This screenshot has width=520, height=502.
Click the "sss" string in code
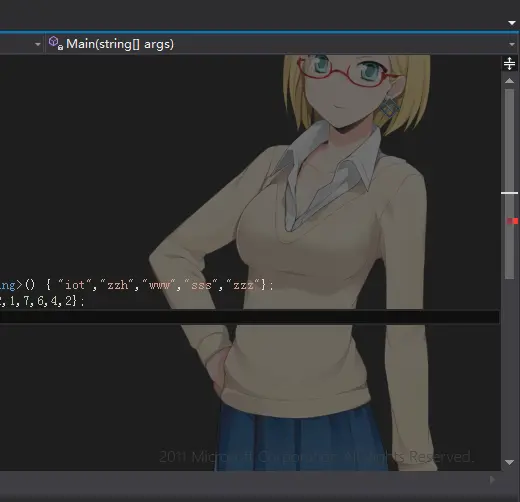pyautogui.click(x=201, y=285)
